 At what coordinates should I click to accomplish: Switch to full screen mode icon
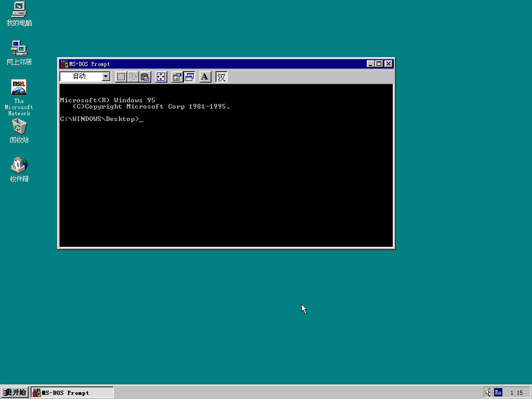tap(161, 77)
